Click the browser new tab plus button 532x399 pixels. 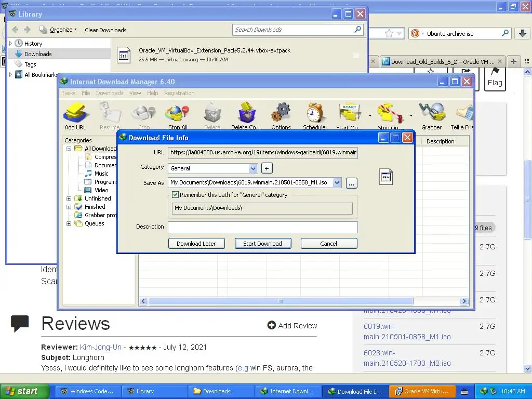pos(514,61)
